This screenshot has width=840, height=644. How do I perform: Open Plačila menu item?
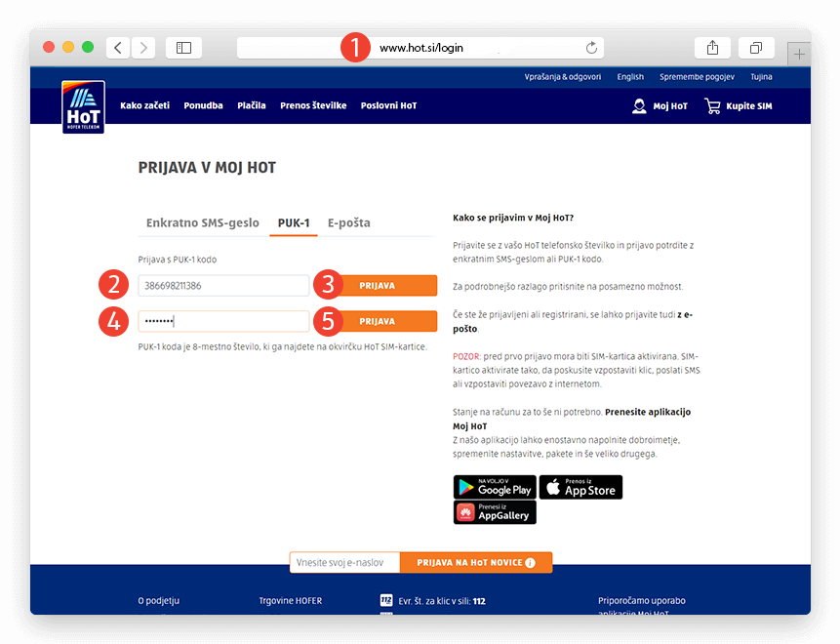(x=252, y=105)
